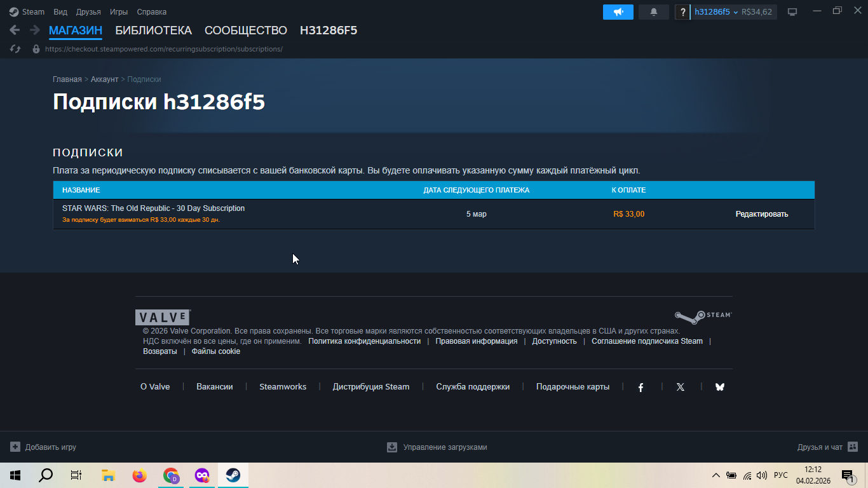Click the Valve logo in footer
868x488 pixels.
[163, 317]
